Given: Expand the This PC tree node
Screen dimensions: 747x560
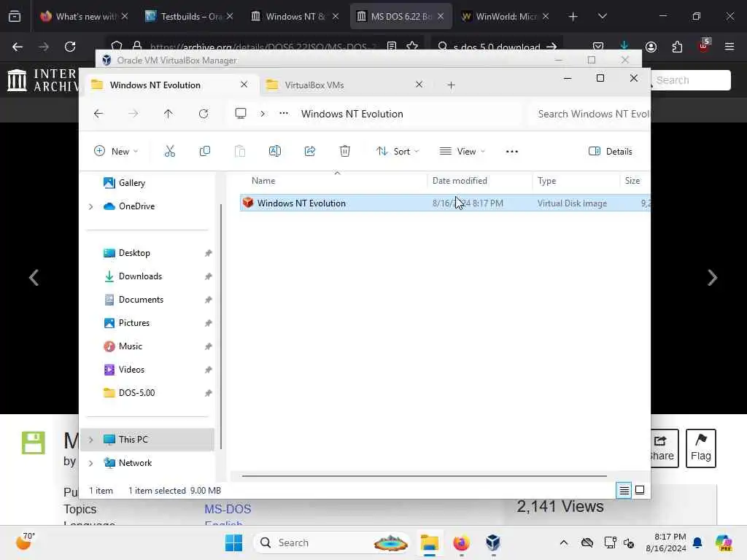Looking at the screenshot, I should pos(91,440).
